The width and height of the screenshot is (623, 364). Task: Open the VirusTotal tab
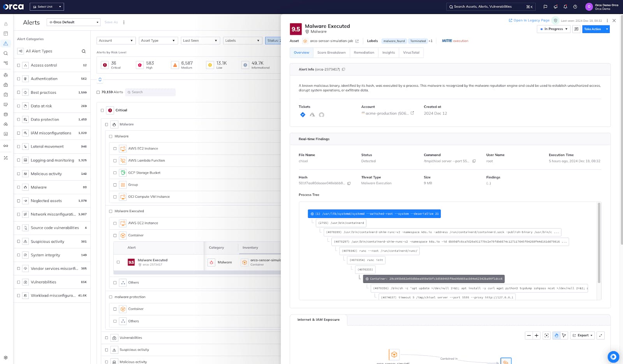pos(411,53)
